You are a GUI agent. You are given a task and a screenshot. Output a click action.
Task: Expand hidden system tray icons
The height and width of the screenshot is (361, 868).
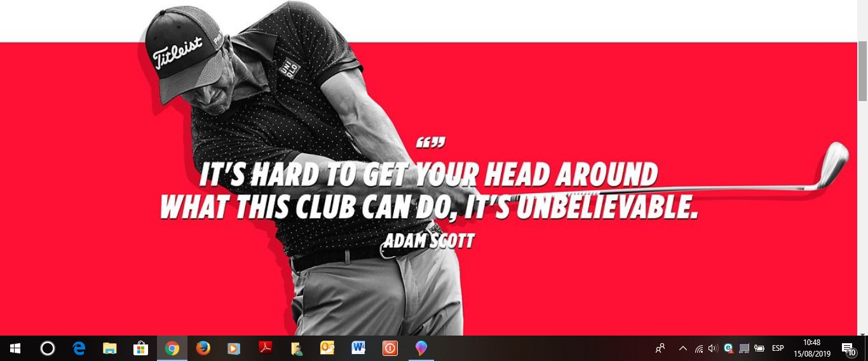click(683, 348)
